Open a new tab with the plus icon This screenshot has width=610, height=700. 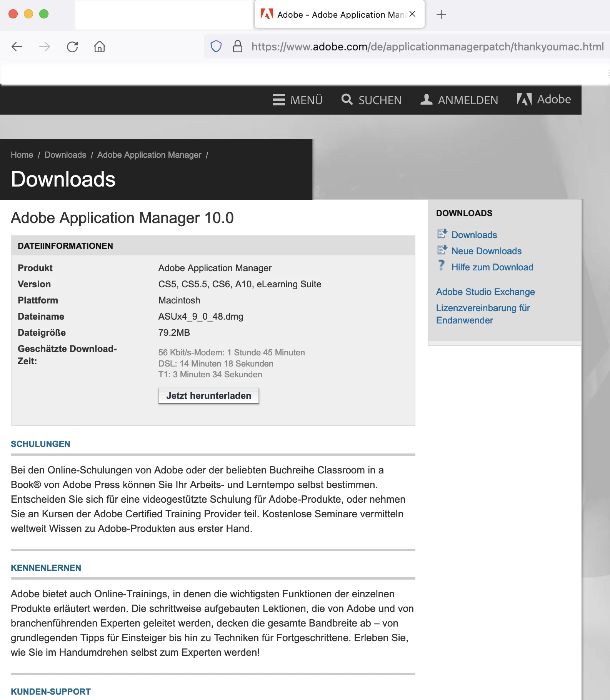point(441,15)
